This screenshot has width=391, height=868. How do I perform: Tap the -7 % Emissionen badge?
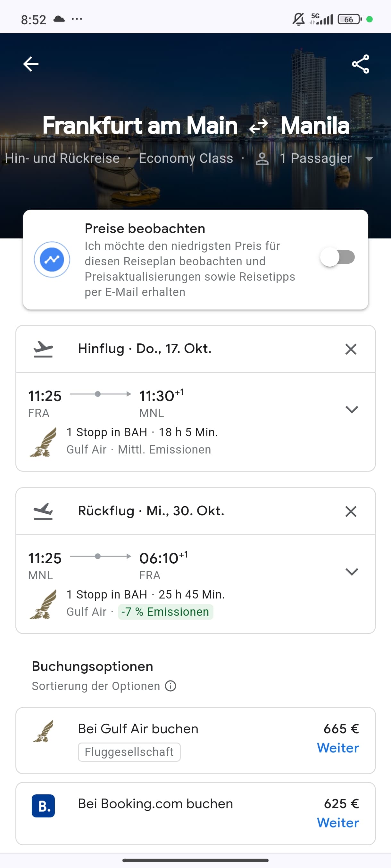pyautogui.click(x=165, y=612)
